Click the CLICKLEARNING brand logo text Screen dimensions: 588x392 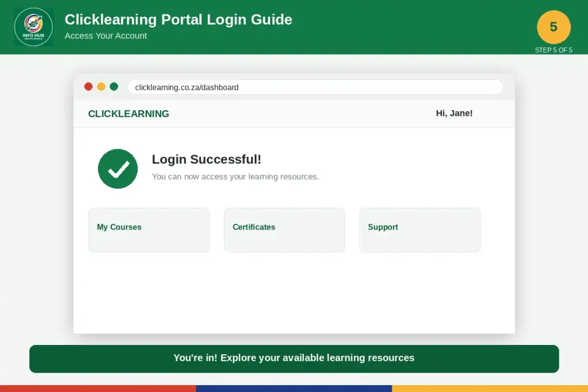[x=129, y=114]
